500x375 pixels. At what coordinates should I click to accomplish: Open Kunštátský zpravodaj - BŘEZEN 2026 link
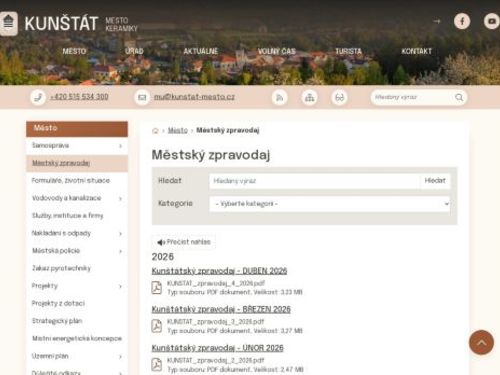221,309
